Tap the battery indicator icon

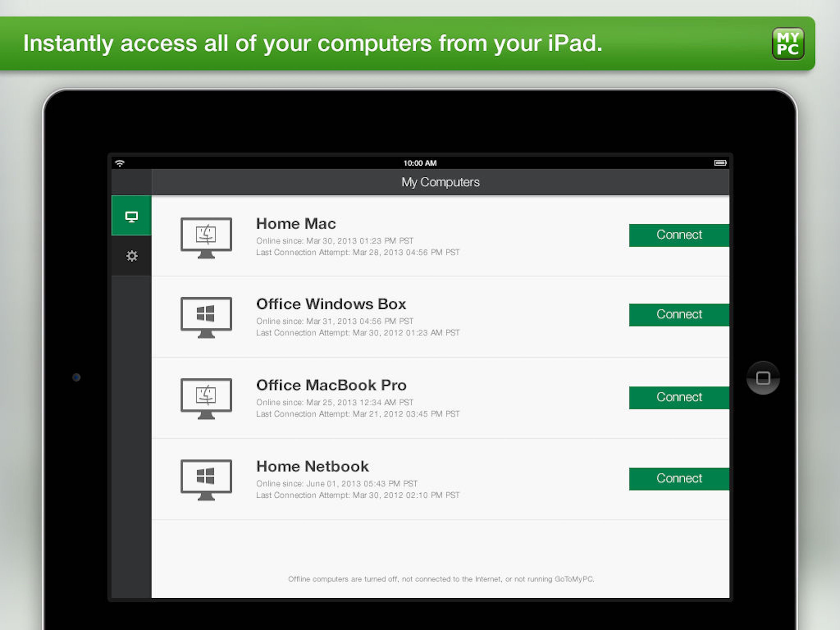click(x=720, y=163)
